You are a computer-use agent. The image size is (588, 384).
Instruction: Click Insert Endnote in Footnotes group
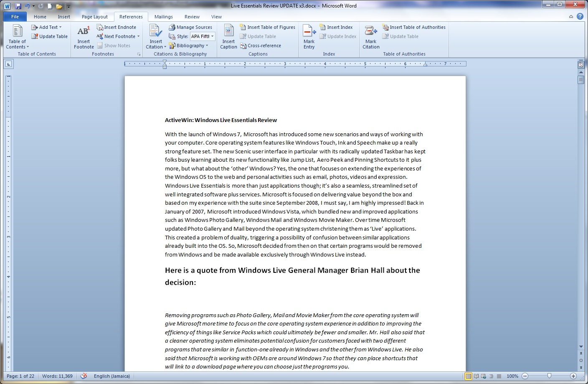pyautogui.click(x=117, y=27)
